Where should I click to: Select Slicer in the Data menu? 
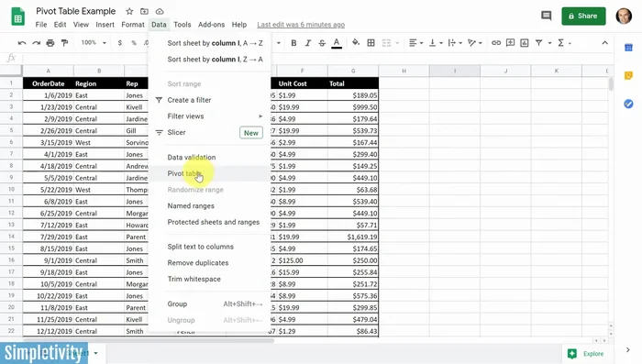[209, 133]
